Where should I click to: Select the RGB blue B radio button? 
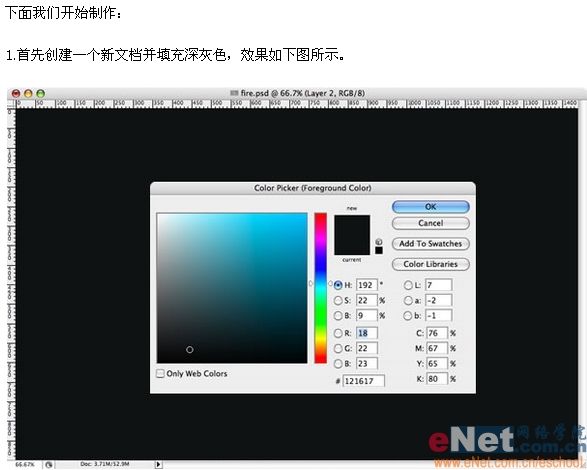(x=338, y=363)
